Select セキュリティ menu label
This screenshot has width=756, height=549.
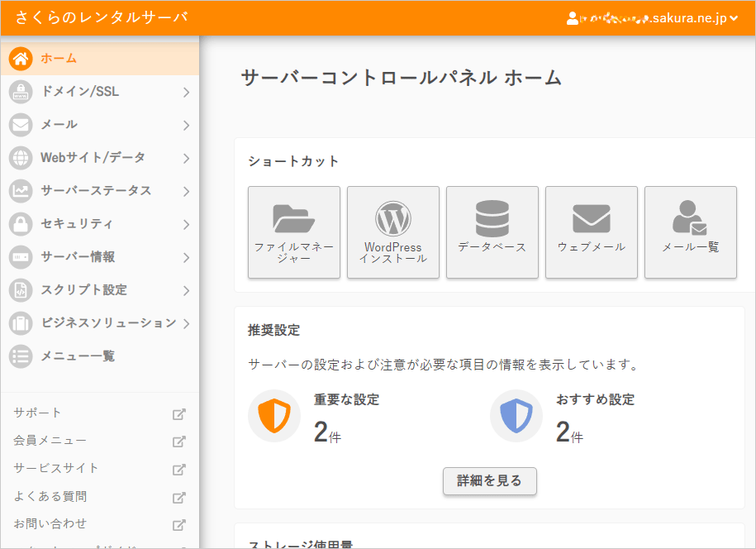click(x=77, y=223)
